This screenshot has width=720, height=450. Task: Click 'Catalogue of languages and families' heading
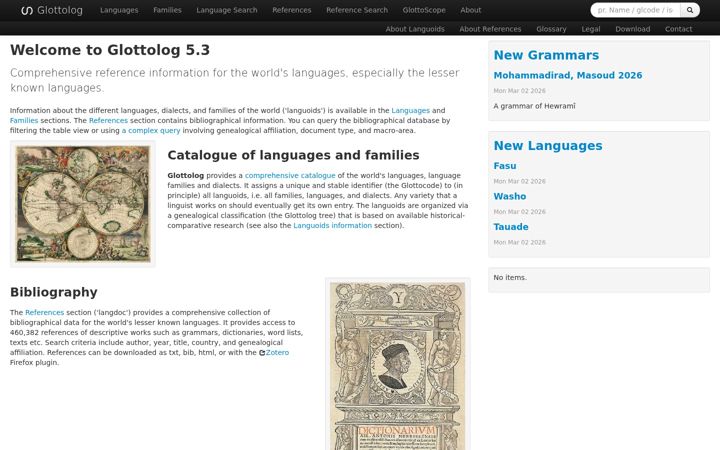click(x=293, y=155)
